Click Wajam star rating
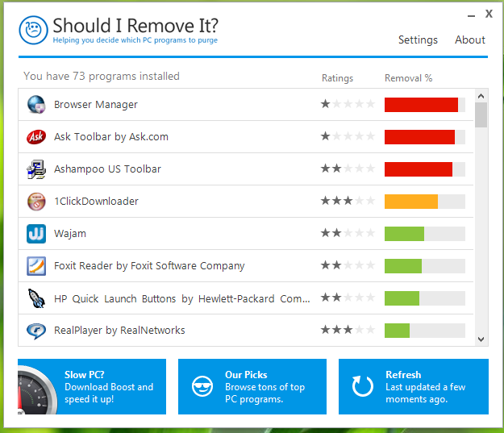 coord(348,233)
